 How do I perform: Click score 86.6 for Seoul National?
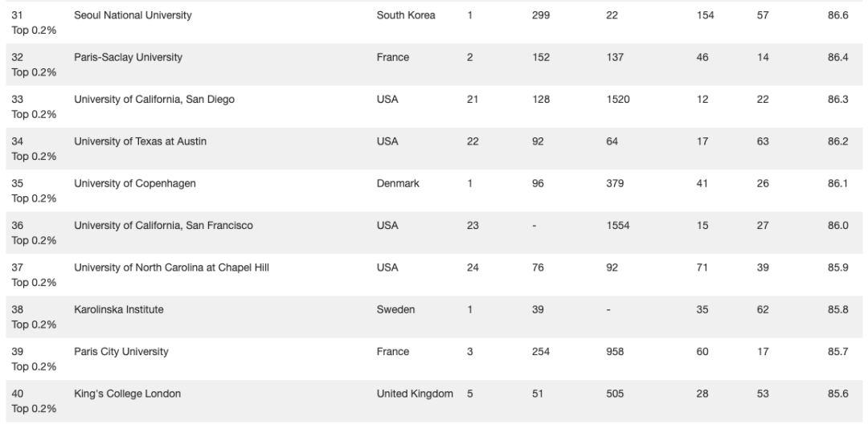pyautogui.click(x=838, y=15)
